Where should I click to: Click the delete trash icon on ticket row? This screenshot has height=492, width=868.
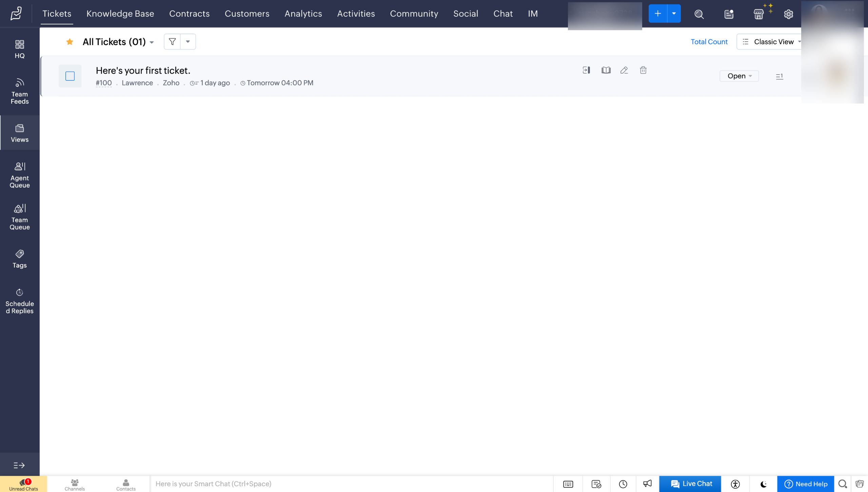tap(643, 70)
